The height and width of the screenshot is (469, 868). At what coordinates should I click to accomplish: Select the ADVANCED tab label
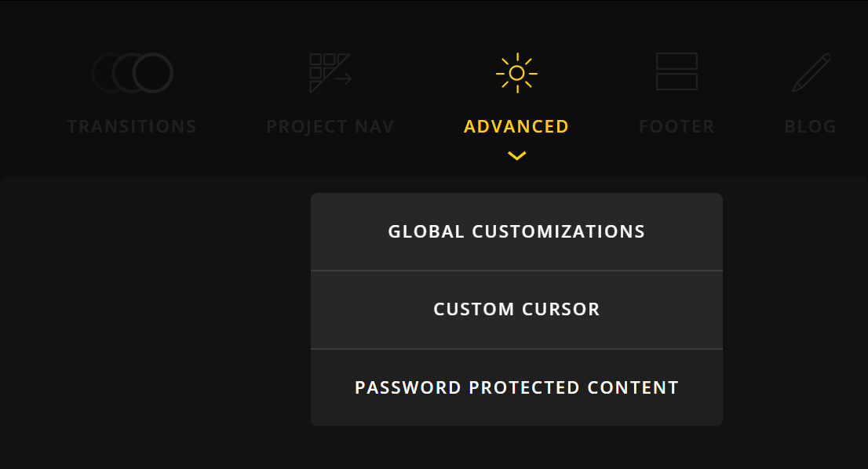516,126
